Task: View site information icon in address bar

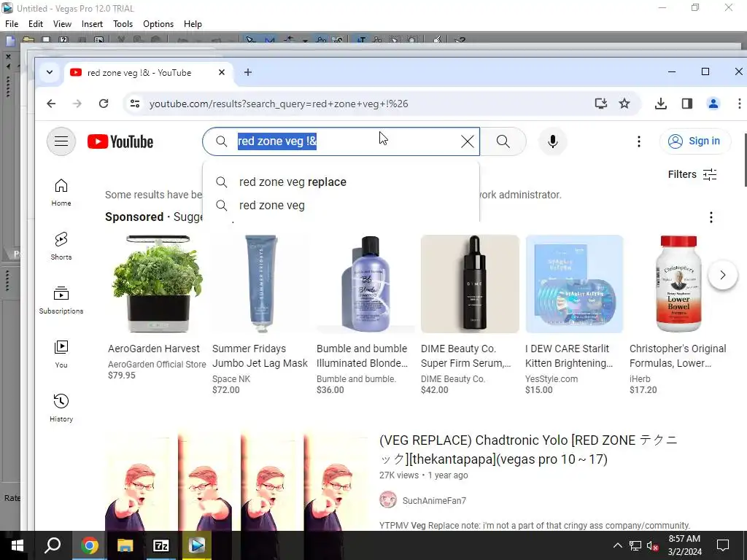Action: coord(135,104)
